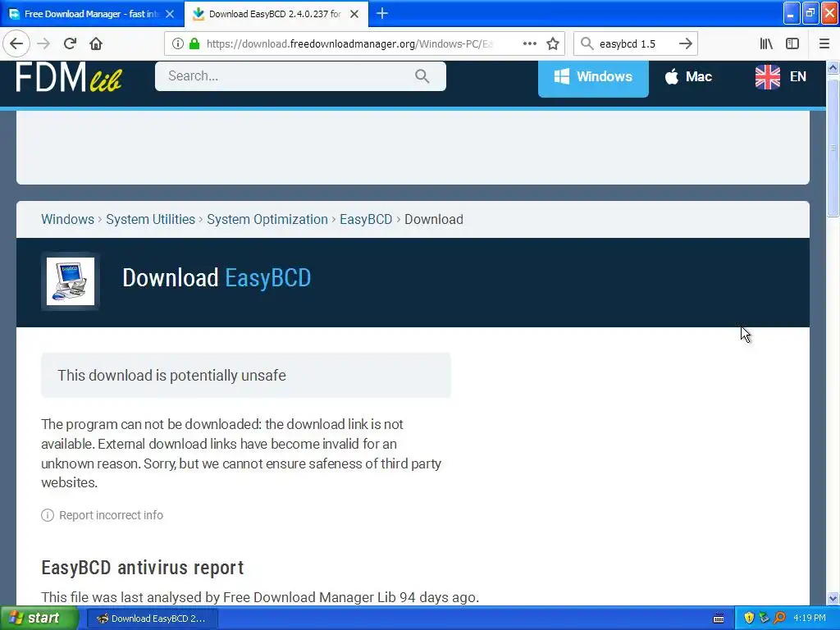Viewport: 840px width, 630px height.
Task: Click 'This download is potentially unsafe' notice
Action: 246,375
